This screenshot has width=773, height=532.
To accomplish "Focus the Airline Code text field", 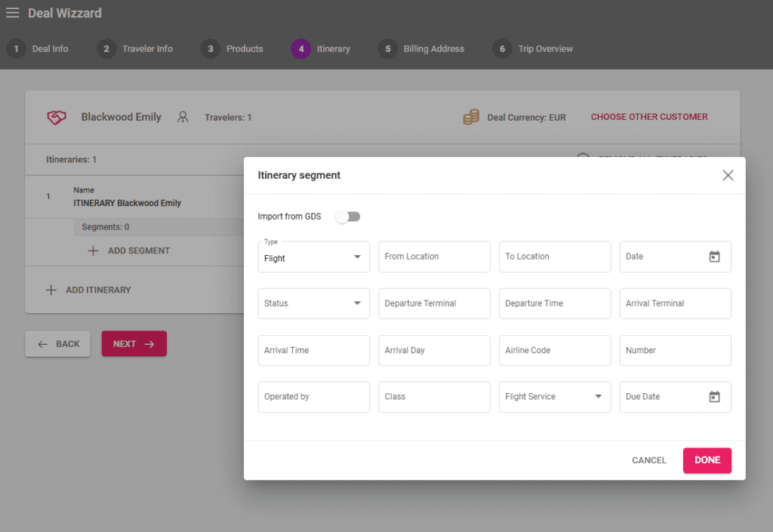I will (x=554, y=350).
